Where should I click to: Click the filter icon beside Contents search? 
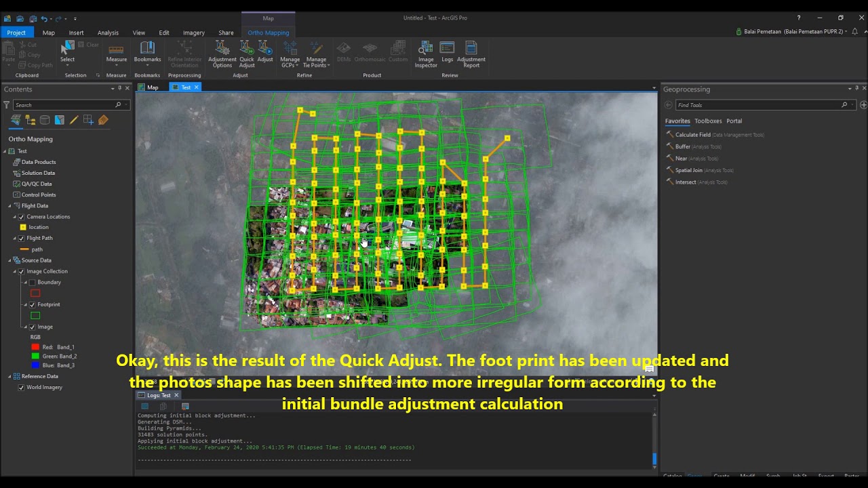point(7,105)
